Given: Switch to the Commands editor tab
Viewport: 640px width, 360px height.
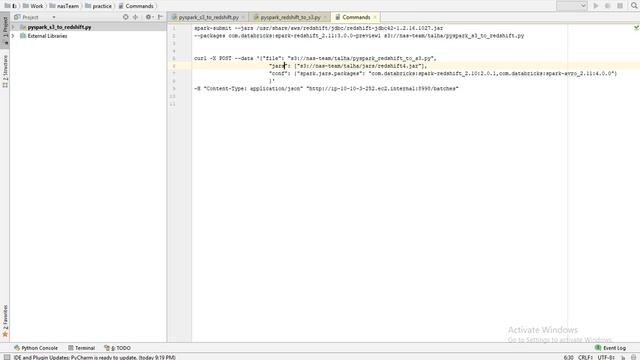Looking at the screenshot, I should [356, 17].
